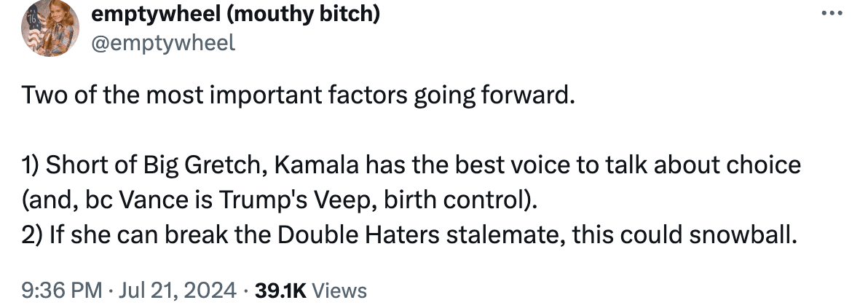The image size is (868, 308).
Task: View emptywheel's profile picture
Action: [50, 28]
